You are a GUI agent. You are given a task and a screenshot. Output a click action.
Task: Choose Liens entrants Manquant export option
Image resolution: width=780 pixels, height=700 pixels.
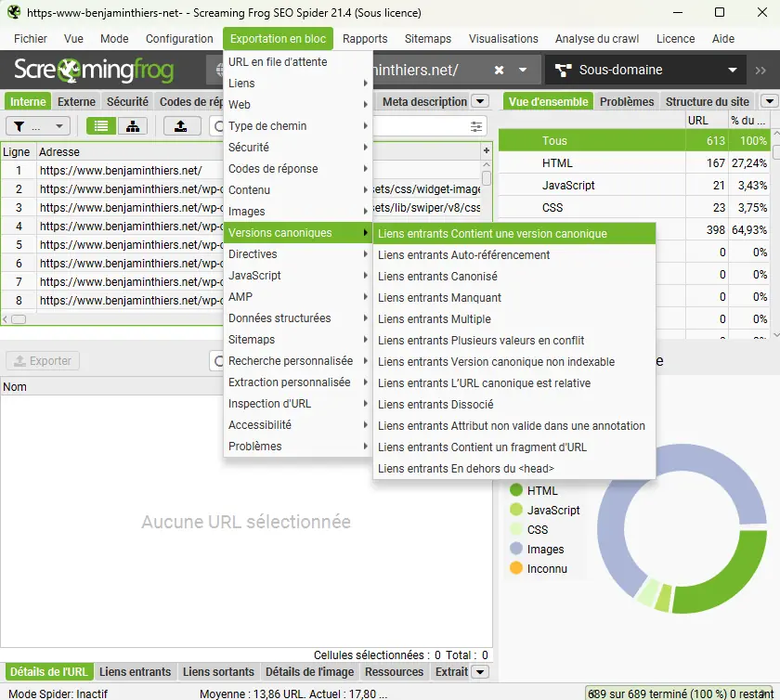439,298
